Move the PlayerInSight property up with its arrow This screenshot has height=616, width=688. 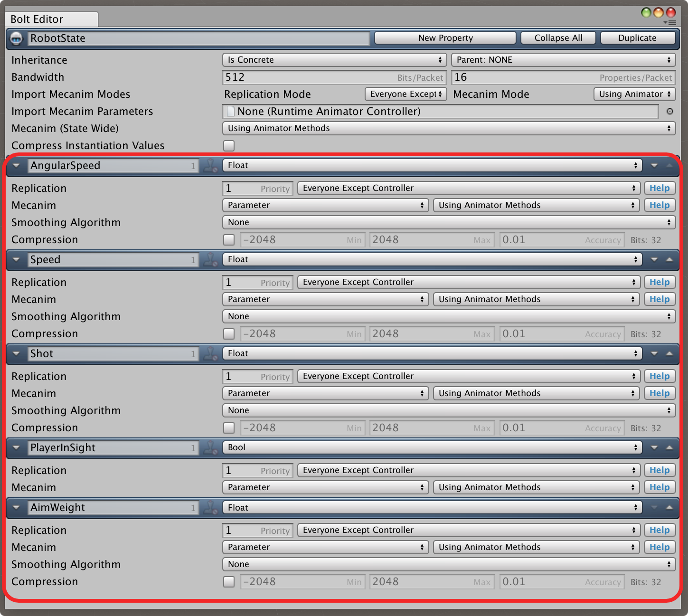(669, 448)
